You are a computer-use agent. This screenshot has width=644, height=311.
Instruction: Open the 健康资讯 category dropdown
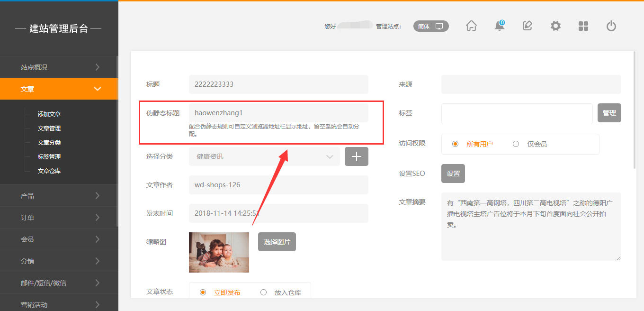[264, 156]
